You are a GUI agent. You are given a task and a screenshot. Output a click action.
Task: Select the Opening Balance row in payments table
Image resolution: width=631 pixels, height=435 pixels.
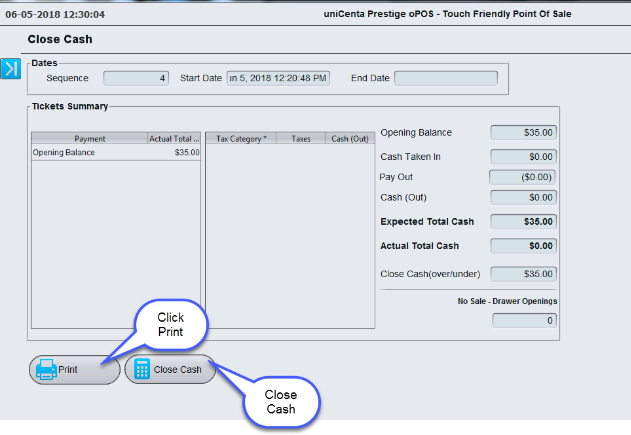pyautogui.click(x=116, y=153)
